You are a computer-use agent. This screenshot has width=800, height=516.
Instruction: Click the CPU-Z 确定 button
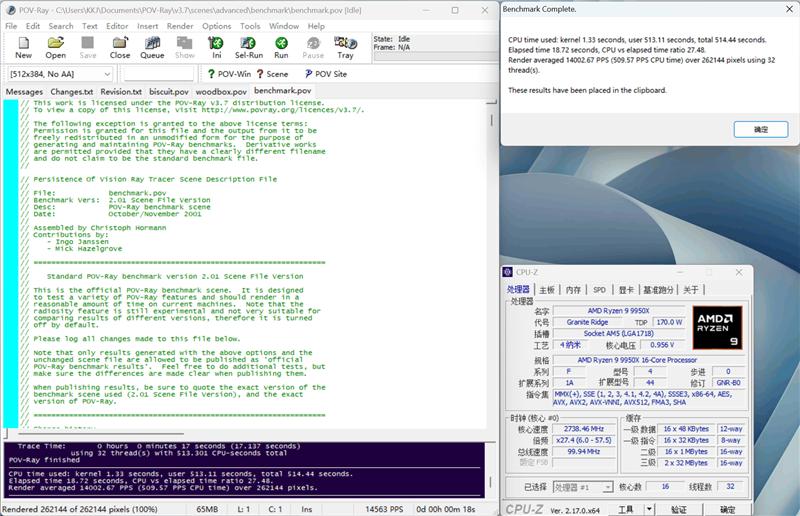pos(728,509)
